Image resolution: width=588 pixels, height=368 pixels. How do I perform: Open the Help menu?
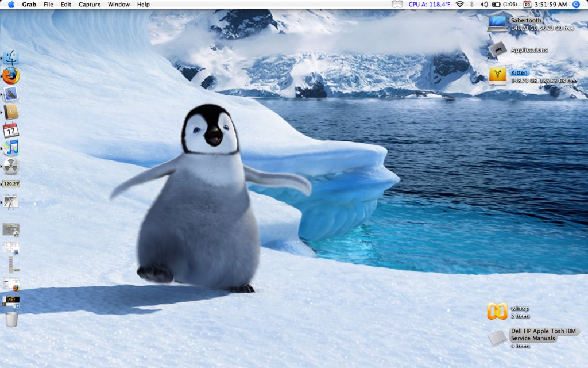coord(143,5)
